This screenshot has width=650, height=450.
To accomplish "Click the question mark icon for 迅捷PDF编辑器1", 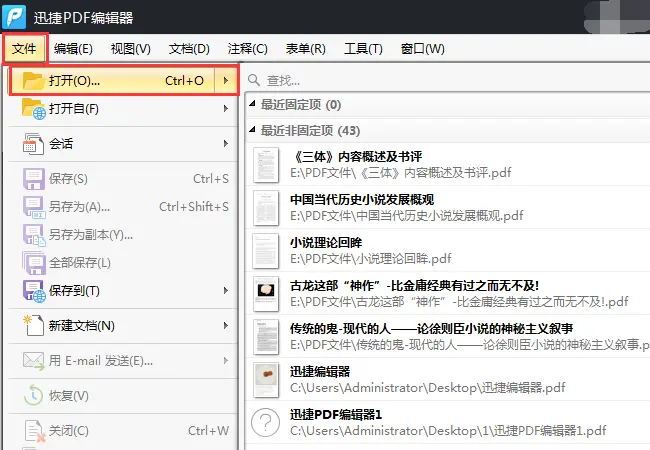I will click(266, 422).
